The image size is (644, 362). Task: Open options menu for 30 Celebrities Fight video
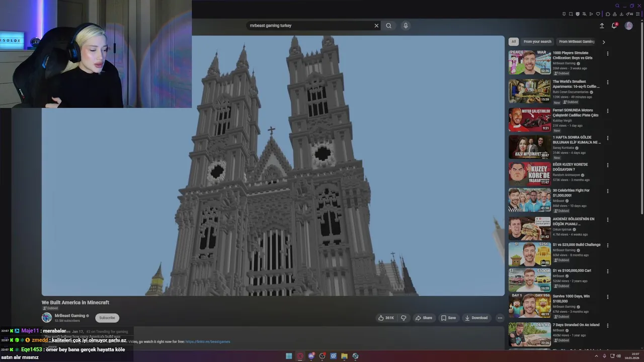tap(607, 192)
